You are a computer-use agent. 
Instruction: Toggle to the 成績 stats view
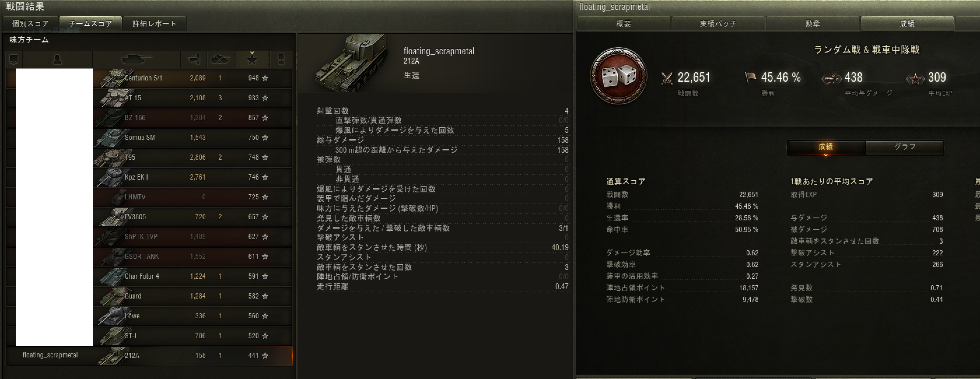tap(826, 147)
